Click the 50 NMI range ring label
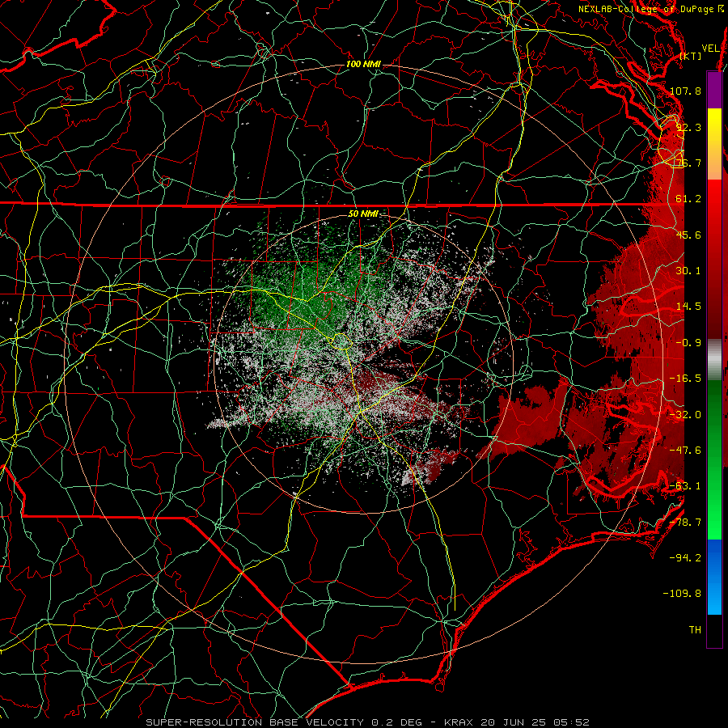Viewport: 728px width, 728px height. tap(363, 214)
